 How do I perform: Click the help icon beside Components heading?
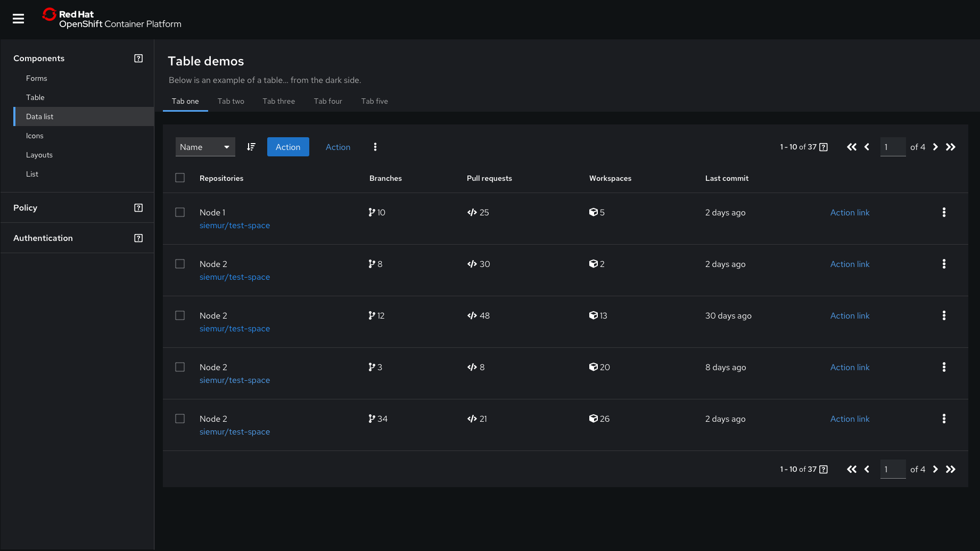(x=138, y=58)
